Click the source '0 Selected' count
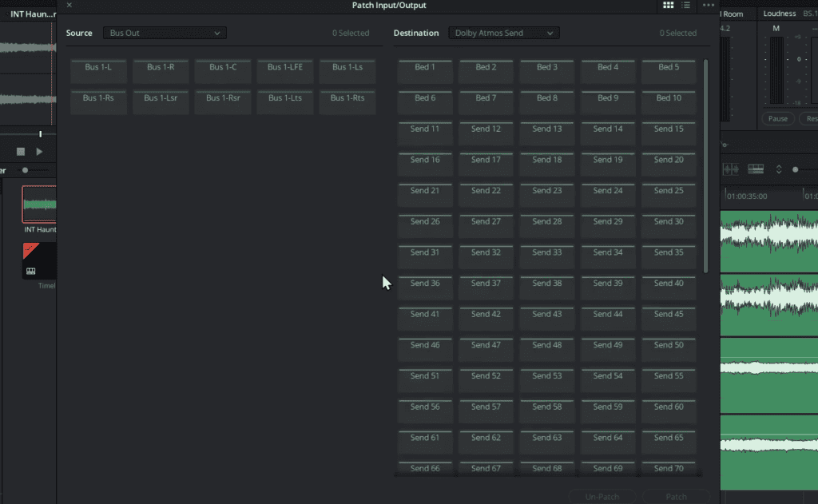 pyautogui.click(x=351, y=33)
